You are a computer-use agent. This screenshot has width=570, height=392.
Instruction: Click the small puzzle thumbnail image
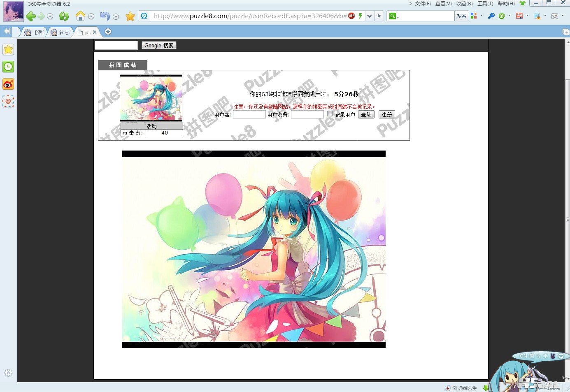151,98
